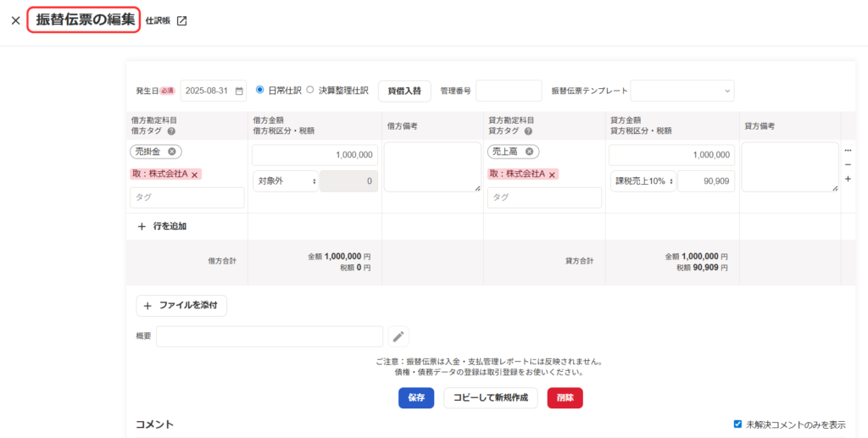Click the 管理番号 input field
The height and width of the screenshot is (438, 868).
[x=509, y=91]
